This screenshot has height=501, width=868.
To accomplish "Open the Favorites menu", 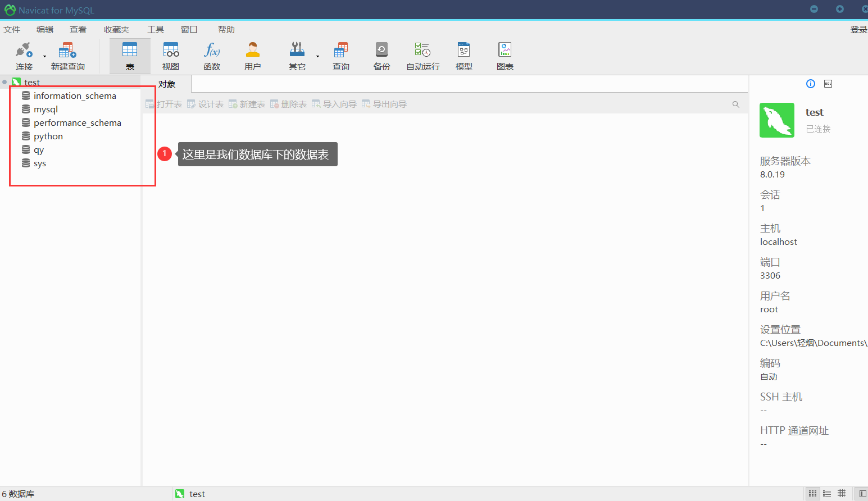I will (x=116, y=30).
